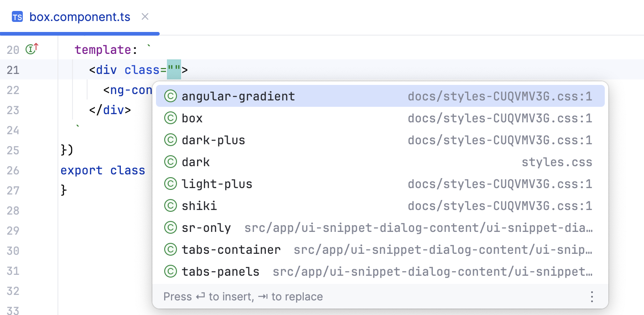Click the class icon next to the box suggestion

[x=169, y=117]
